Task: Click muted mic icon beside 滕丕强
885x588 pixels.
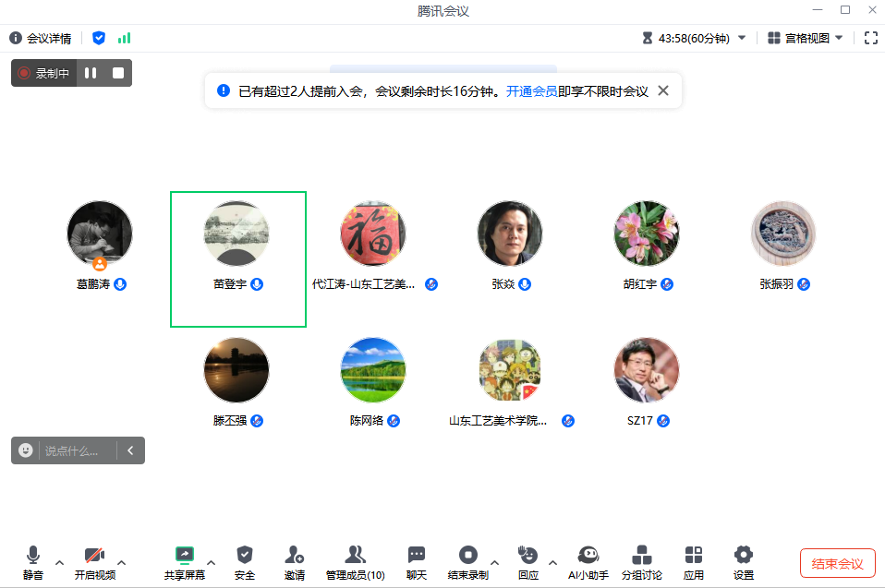Action: [x=257, y=421]
